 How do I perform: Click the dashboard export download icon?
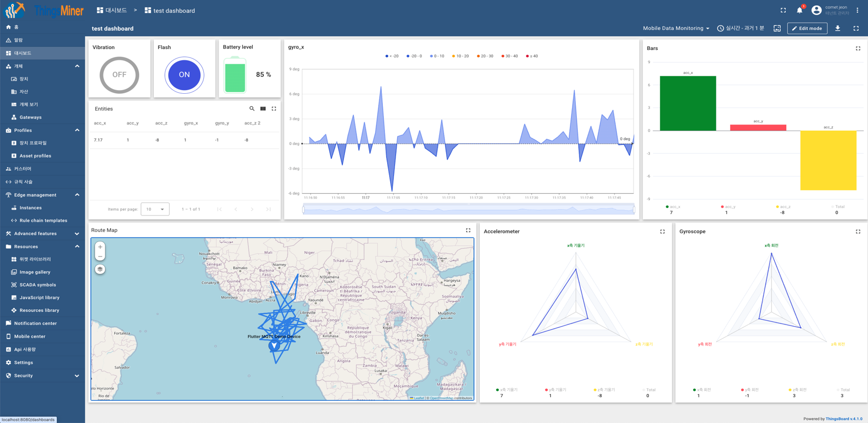(837, 28)
